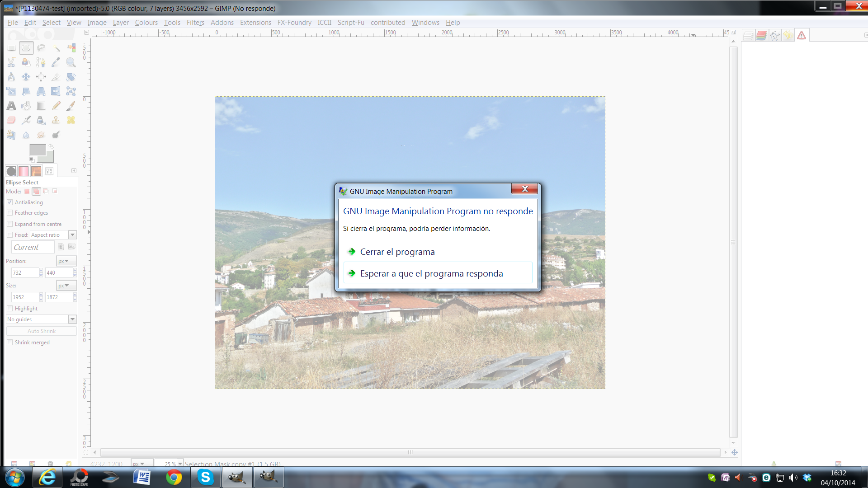Open the tool options tab menu arrow
Screen dimensions: 868x488
pyautogui.click(x=74, y=171)
